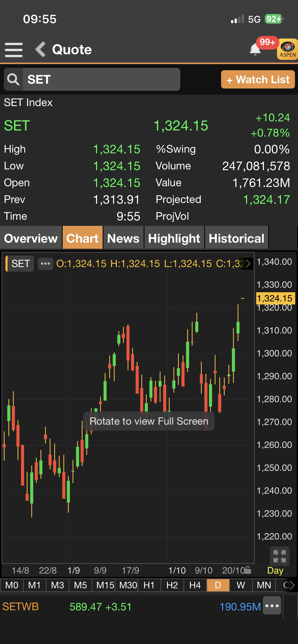Image resolution: width=298 pixels, height=644 pixels.
Task: Tap the search magnifier icon
Action: (13, 79)
